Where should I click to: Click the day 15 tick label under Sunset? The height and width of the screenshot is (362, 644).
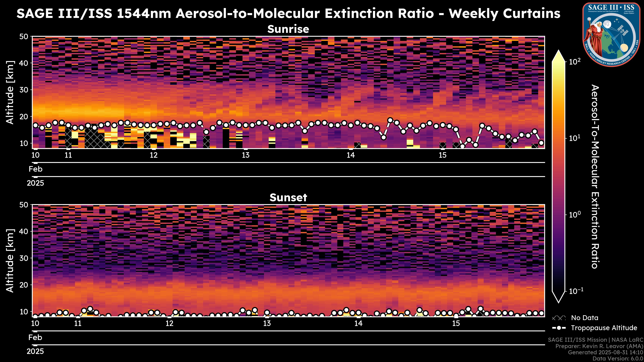click(x=456, y=323)
